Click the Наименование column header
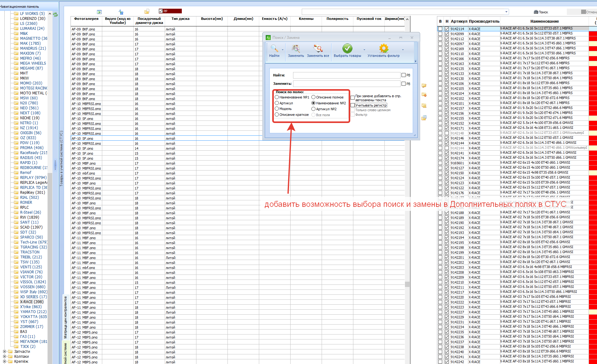The image size is (597, 364). coord(544,21)
